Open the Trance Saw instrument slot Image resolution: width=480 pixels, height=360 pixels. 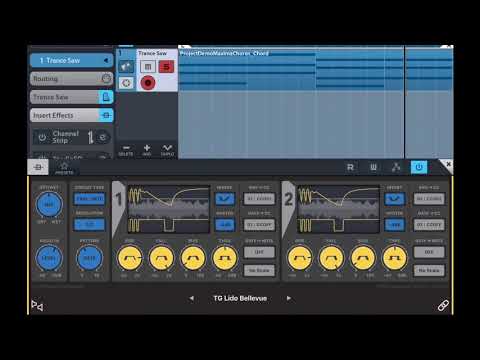[65, 97]
